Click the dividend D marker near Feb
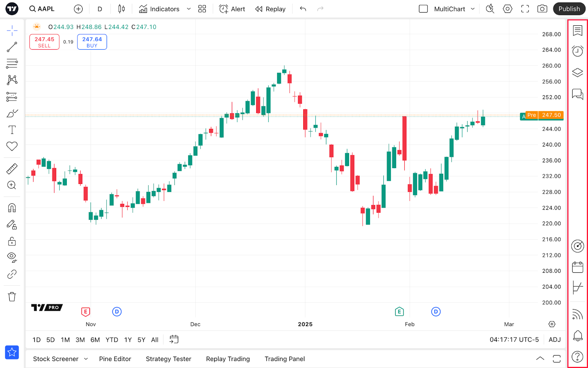 point(436,312)
